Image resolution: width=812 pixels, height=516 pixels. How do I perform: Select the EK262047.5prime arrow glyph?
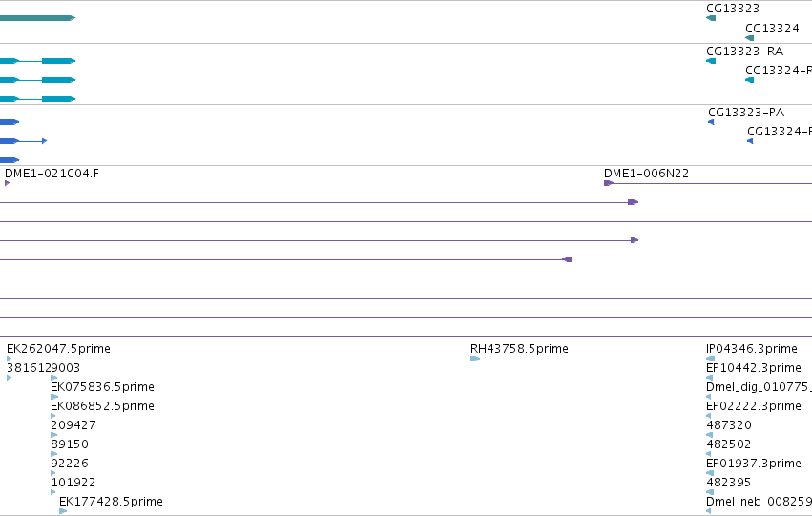[10, 359]
